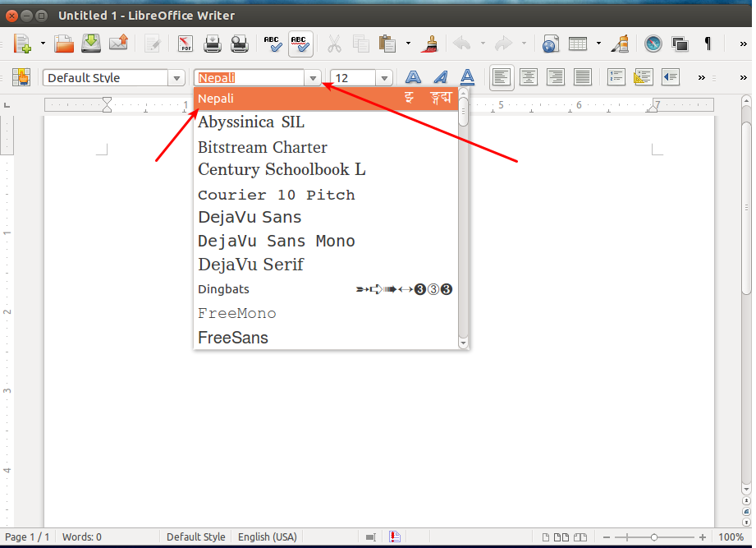Toggle AutoSpellcheck
The width and height of the screenshot is (756, 548).
(301, 44)
